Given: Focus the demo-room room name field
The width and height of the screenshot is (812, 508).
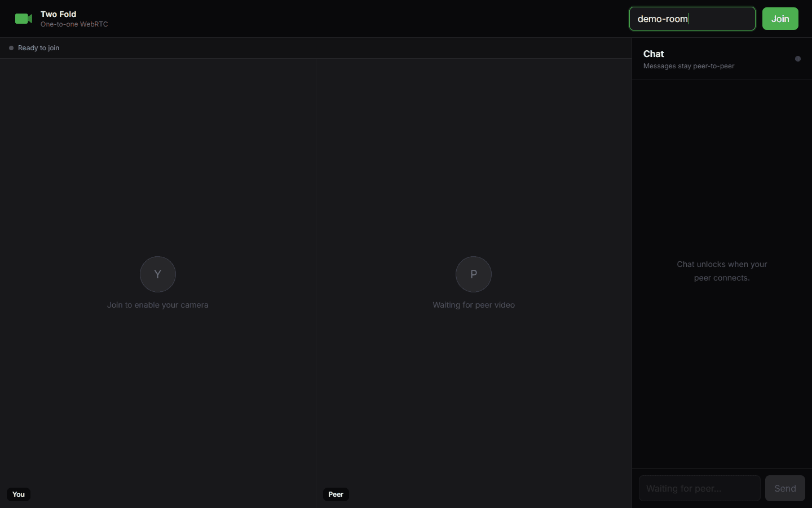Looking at the screenshot, I should (692, 19).
